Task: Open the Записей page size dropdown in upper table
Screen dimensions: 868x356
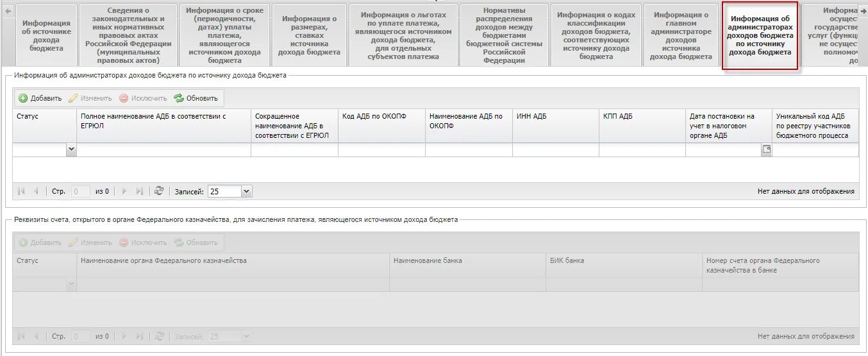Action: tap(247, 191)
